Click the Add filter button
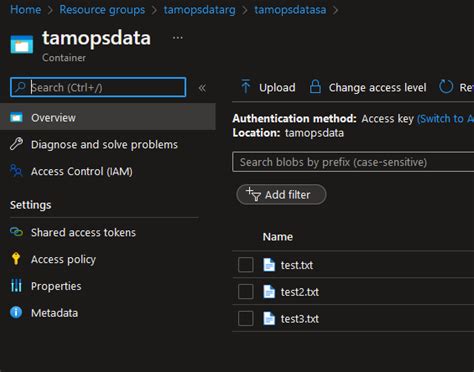 pyautogui.click(x=281, y=195)
